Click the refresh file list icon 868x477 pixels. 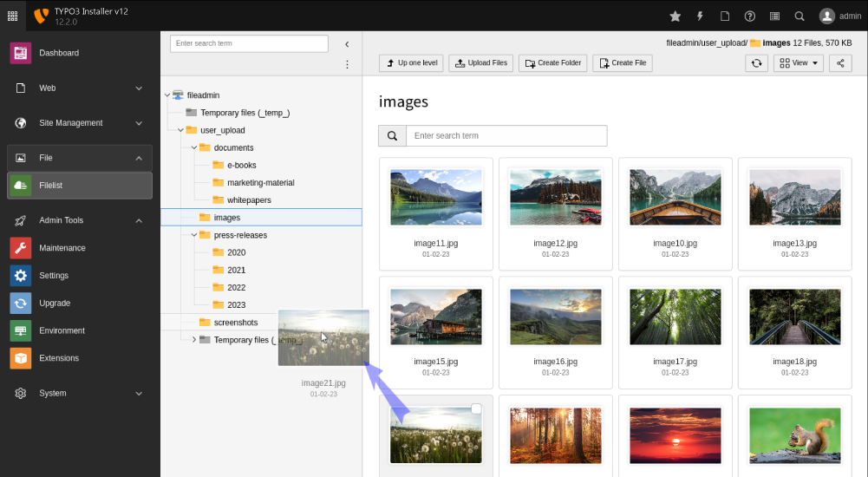[x=756, y=63]
